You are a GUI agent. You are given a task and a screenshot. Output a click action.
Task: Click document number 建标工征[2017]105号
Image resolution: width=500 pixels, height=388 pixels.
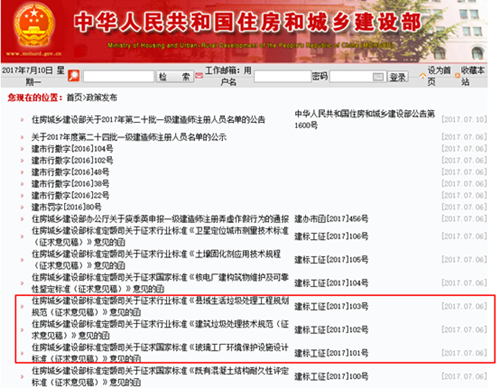pyautogui.click(x=331, y=260)
